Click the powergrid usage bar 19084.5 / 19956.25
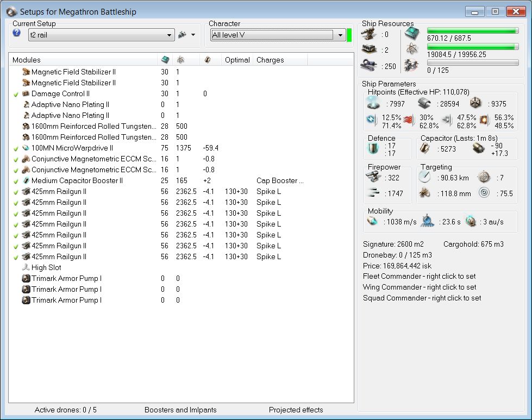The height and width of the screenshot is (420, 532). pos(473,47)
